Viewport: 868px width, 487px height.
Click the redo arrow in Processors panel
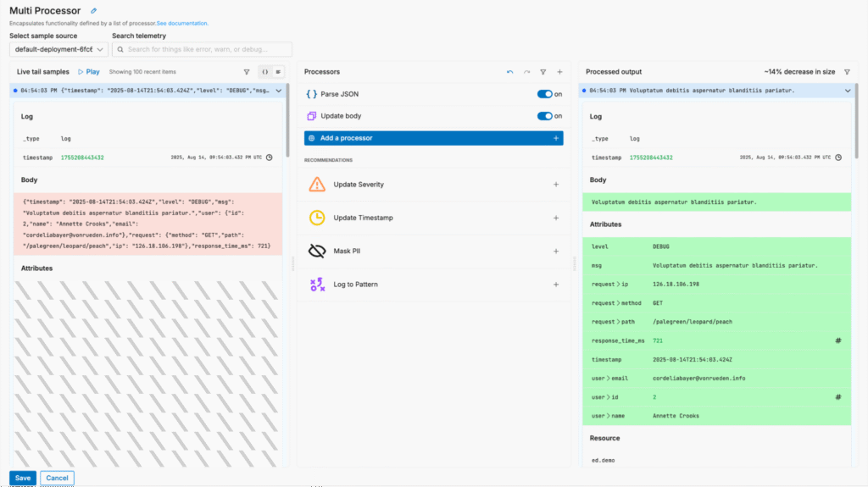pyautogui.click(x=526, y=72)
